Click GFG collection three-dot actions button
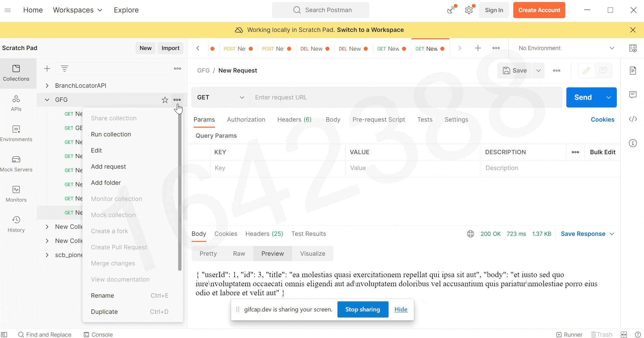The image size is (644, 338). 177,100
